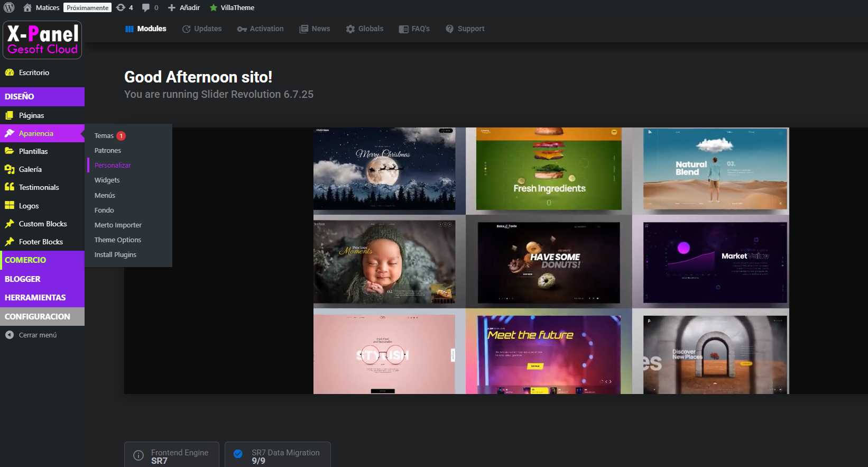Open Logos in sidebar
This screenshot has width=868, height=467.
[42, 206]
